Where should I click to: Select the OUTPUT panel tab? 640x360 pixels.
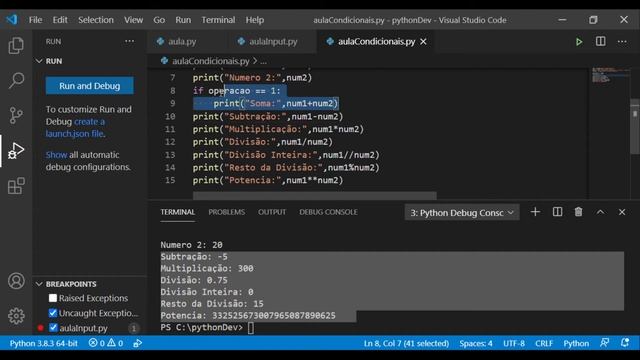(272, 212)
